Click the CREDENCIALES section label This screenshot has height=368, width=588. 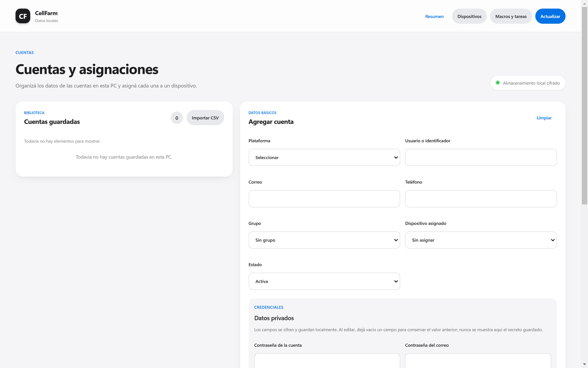pyautogui.click(x=269, y=307)
